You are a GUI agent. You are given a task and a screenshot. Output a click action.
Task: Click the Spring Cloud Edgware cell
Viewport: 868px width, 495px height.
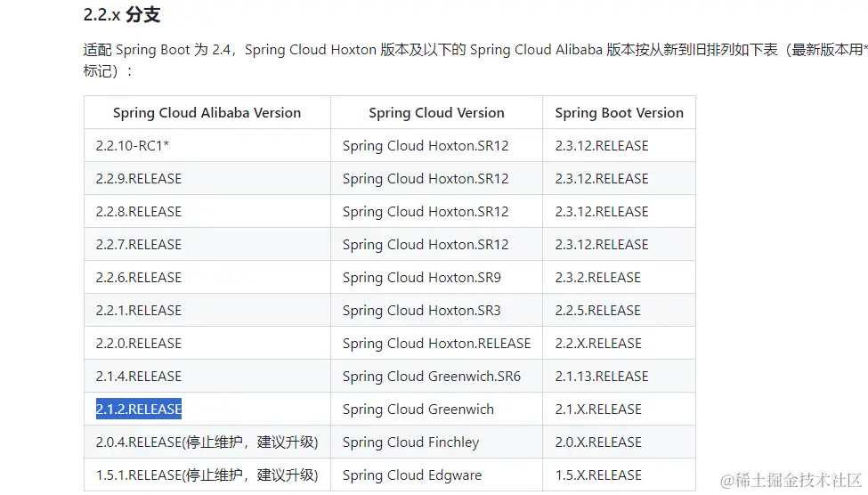tap(411, 475)
